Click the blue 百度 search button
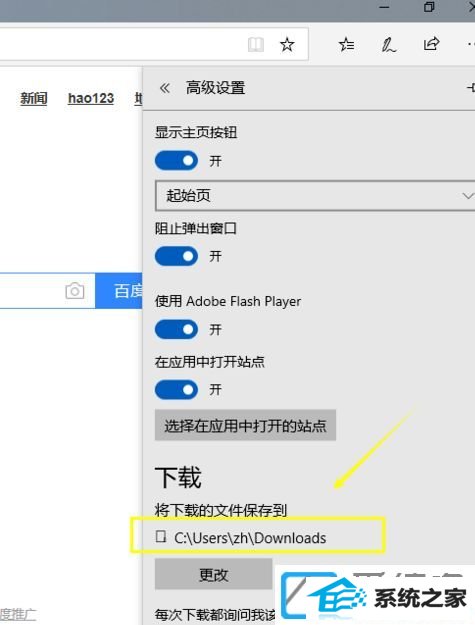 tap(119, 291)
